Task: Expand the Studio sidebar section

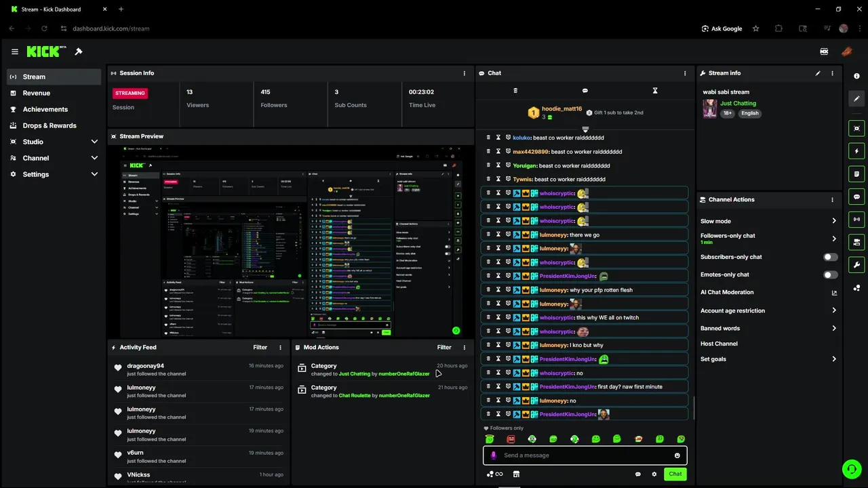Action: pyautogui.click(x=94, y=142)
